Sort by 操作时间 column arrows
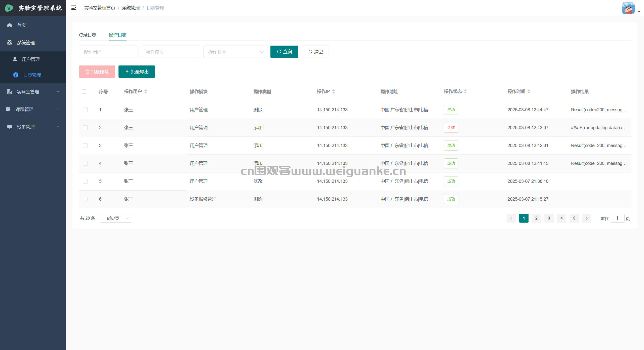 (529, 91)
